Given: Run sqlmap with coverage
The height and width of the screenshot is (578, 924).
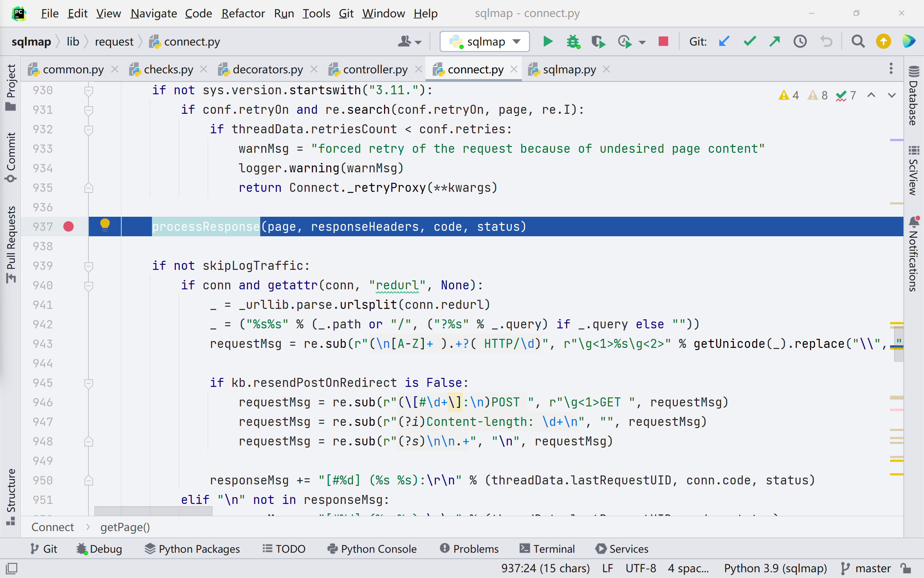Looking at the screenshot, I should (598, 41).
